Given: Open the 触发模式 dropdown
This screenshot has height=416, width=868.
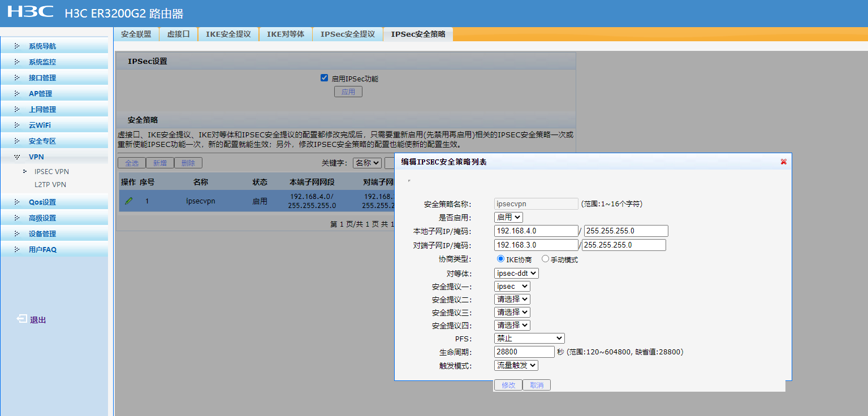Looking at the screenshot, I should pos(516,365).
